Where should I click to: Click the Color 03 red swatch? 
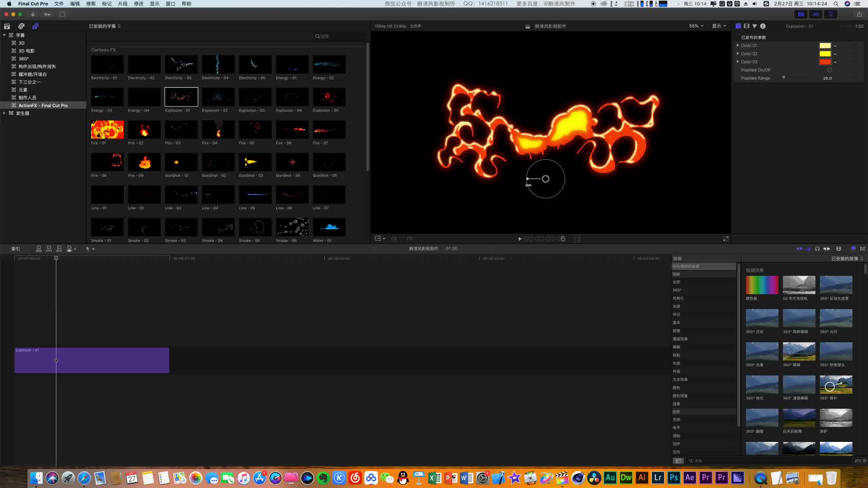(x=825, y=62)
